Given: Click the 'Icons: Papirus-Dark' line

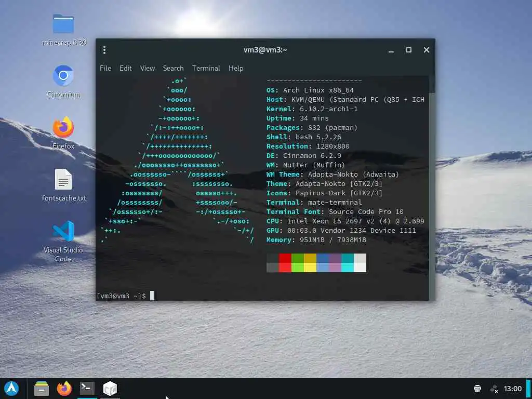Looking at the screenshot, I should click(324, 193).
